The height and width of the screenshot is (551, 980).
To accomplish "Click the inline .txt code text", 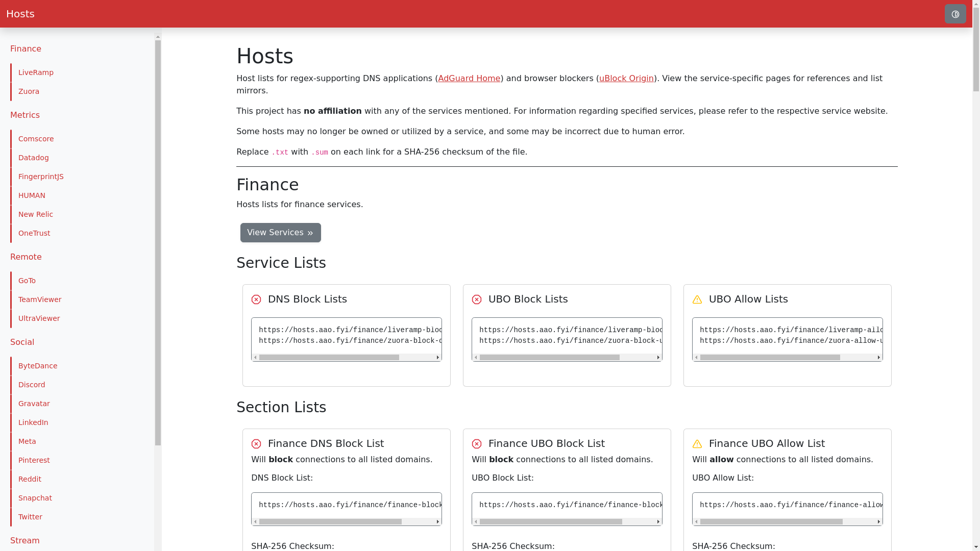I will point(280,153).
